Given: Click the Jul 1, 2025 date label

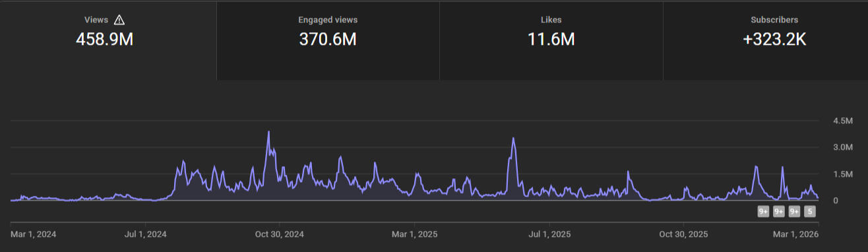Looking at the screenshot, I should (x=549, y=234).
